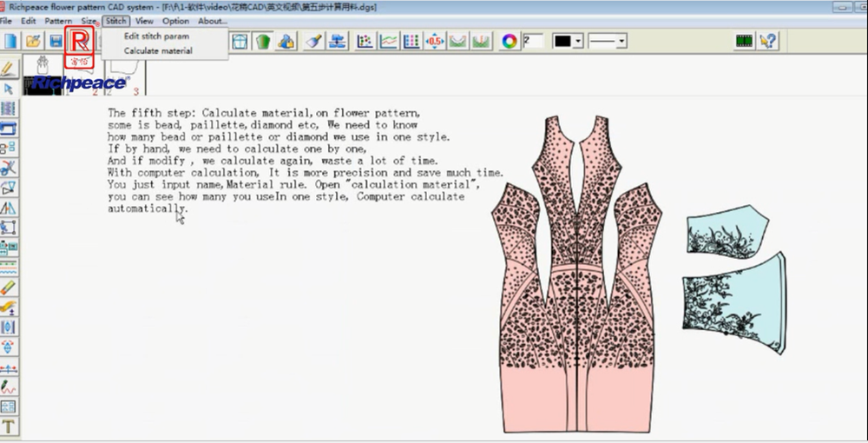Click the line width input field
The height and width of the screenshot is (443, 868).
(534, 41)
